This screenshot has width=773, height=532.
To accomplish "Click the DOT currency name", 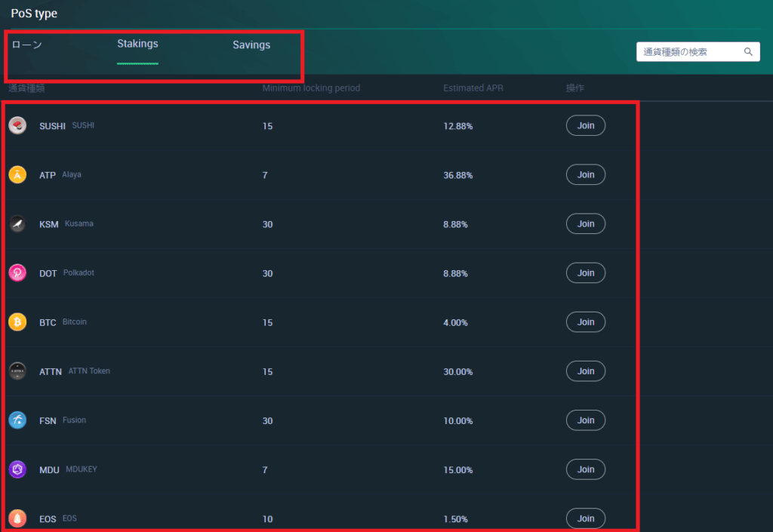I will pos(48,273).
